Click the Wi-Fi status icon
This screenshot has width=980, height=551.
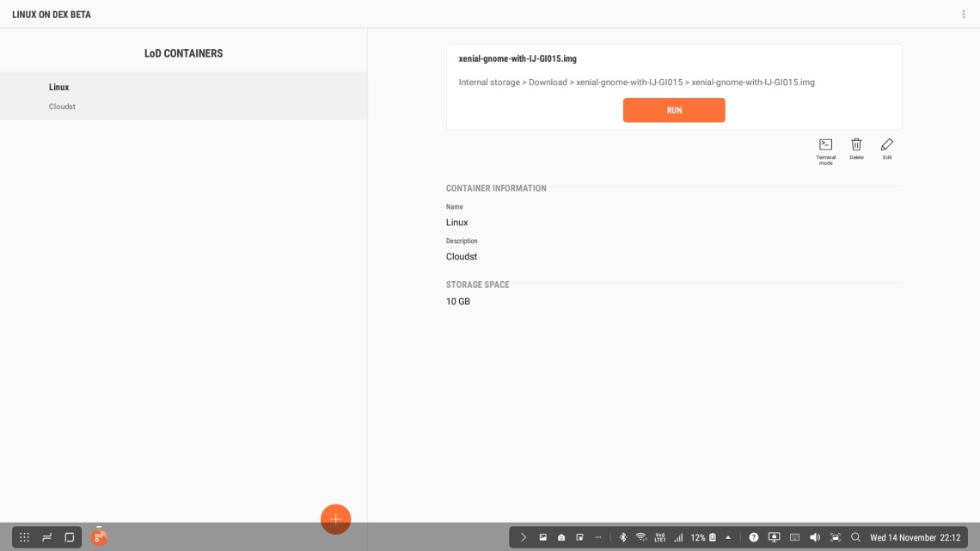coord(640,536)
